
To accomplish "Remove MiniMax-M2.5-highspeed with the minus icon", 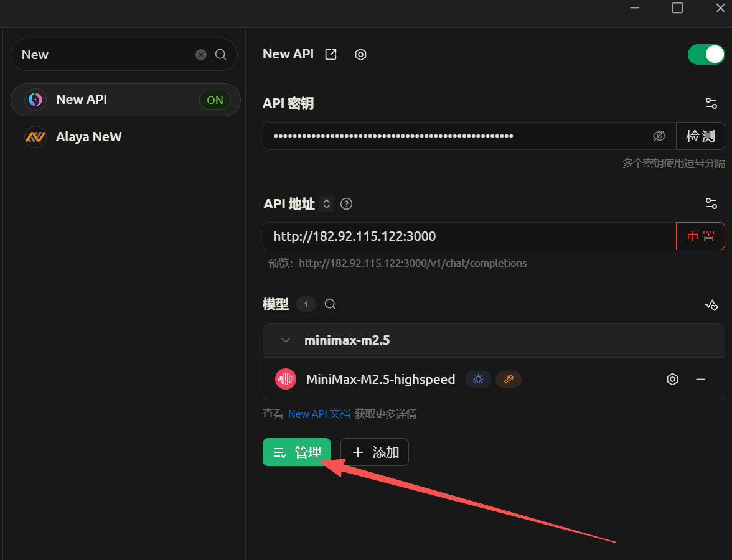I will click(x=700, y=379).
